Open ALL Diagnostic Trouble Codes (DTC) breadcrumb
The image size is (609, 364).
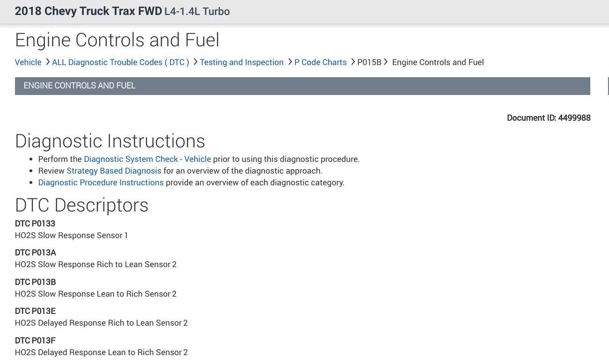pos(120,62)
